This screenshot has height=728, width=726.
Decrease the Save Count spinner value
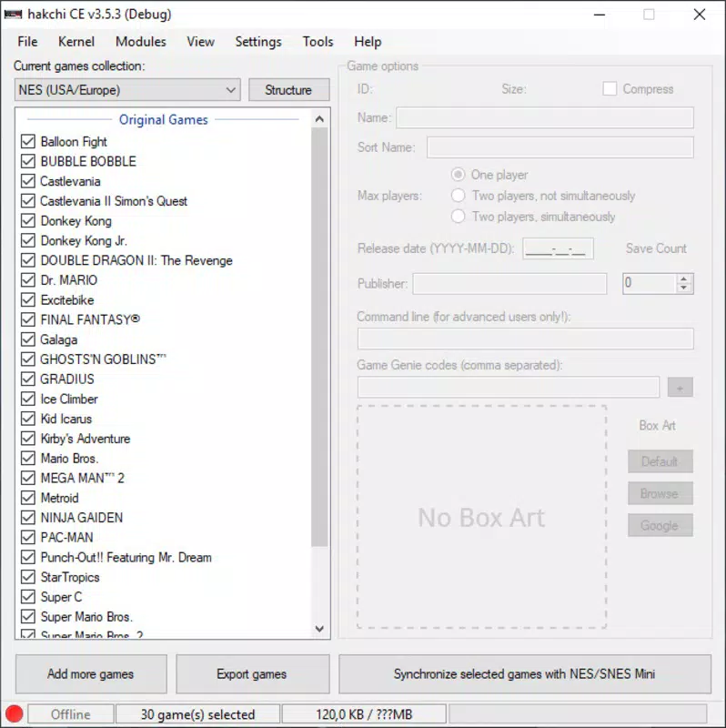[x=683, y=288]
